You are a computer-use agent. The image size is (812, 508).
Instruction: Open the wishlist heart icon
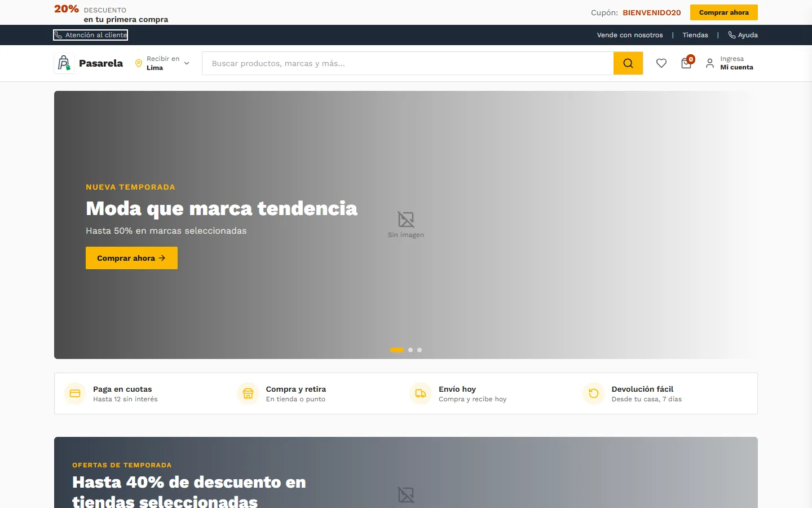pyautogui.click(x=661, y=63)
